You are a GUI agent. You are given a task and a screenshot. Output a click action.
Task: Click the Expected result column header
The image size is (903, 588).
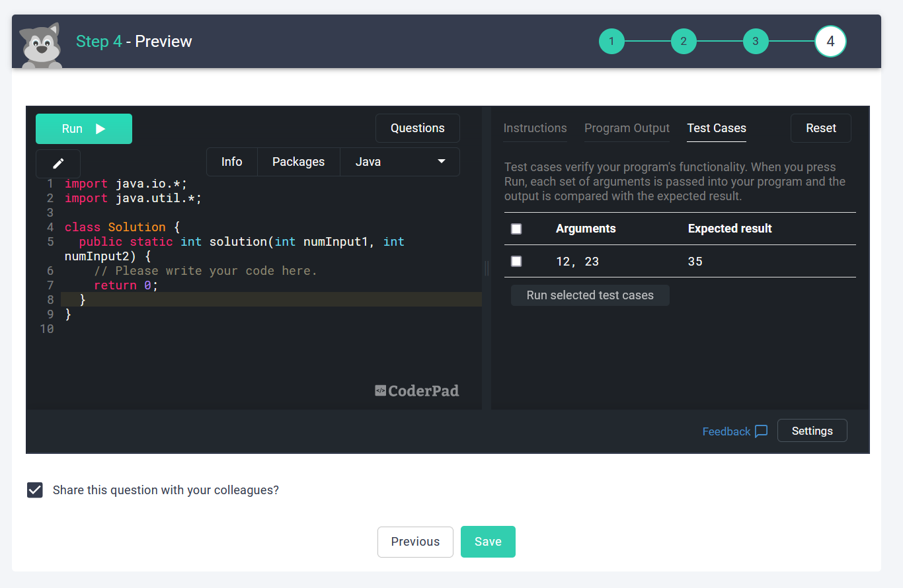point(730,229)
